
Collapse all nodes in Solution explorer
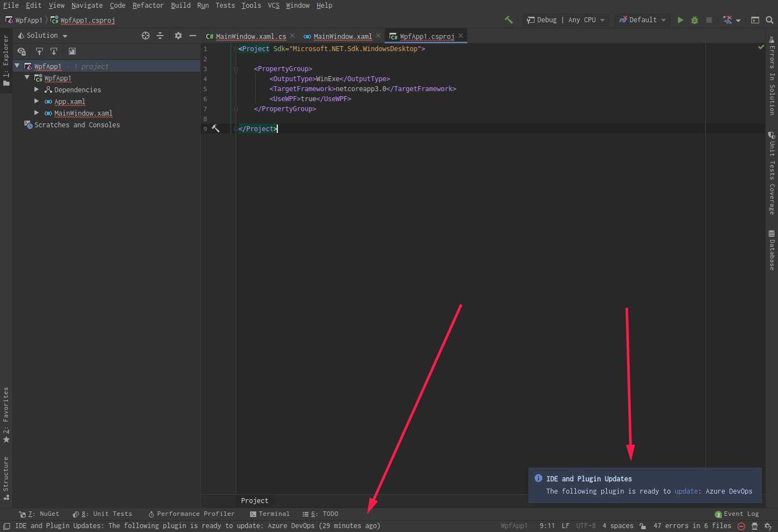point(160,36)
